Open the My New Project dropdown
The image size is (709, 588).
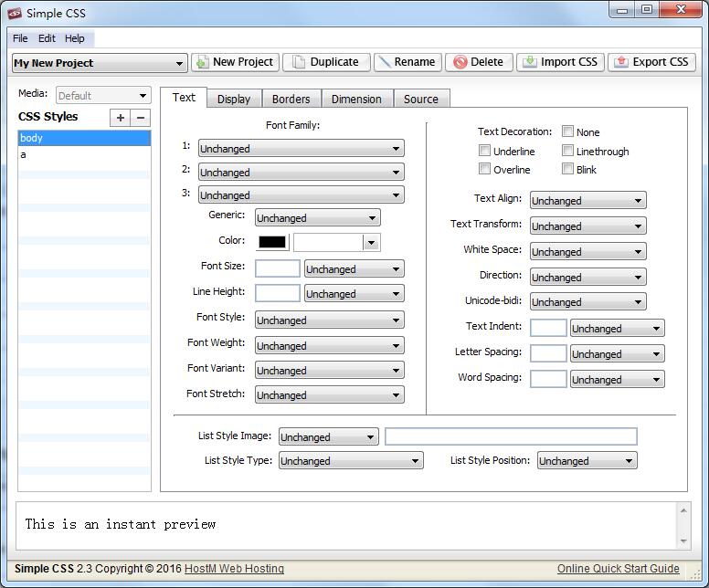(x=100, y=63)
